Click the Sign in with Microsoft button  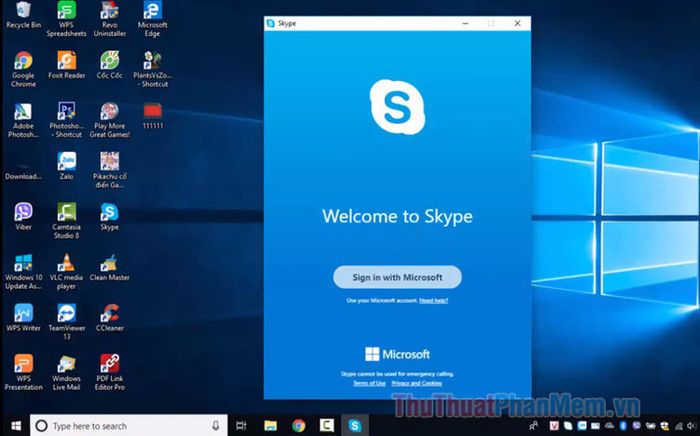tap(397, 277)
